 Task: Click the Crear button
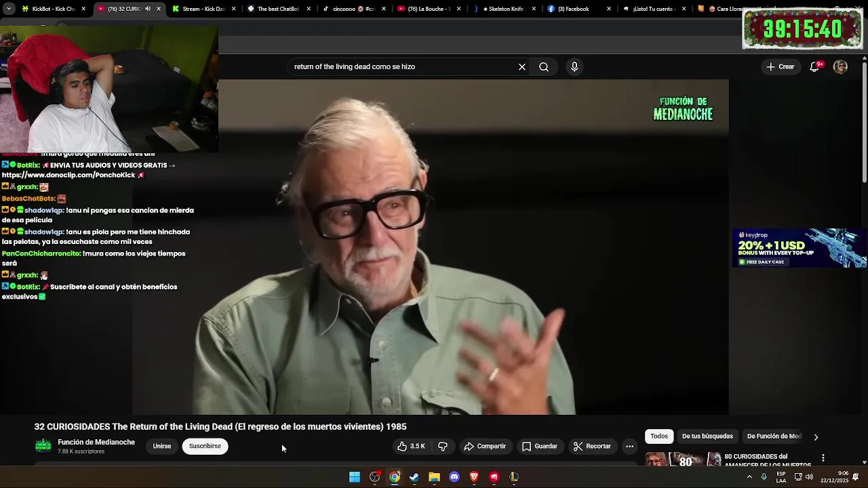780,66
